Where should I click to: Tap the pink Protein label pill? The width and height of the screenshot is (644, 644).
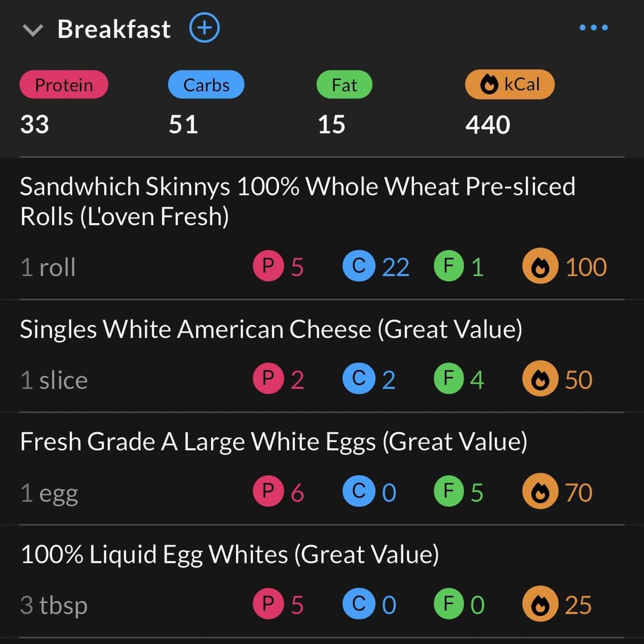[64, 85]
